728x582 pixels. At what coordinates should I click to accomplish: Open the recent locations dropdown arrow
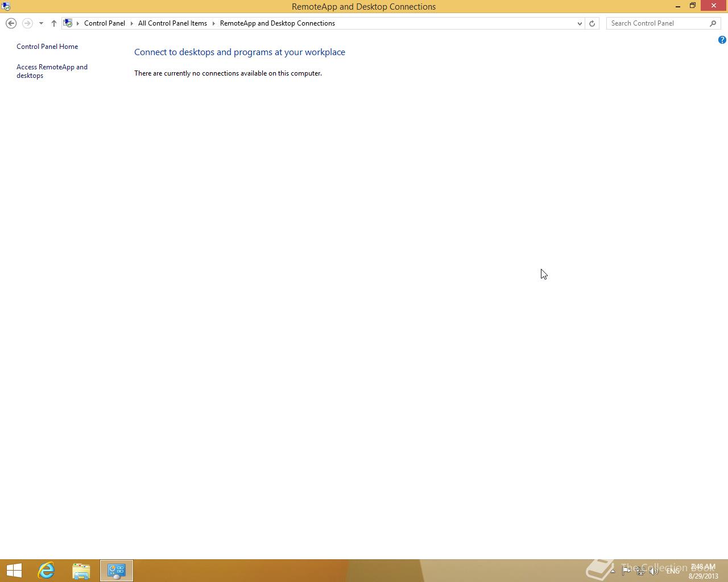(41, 23)
